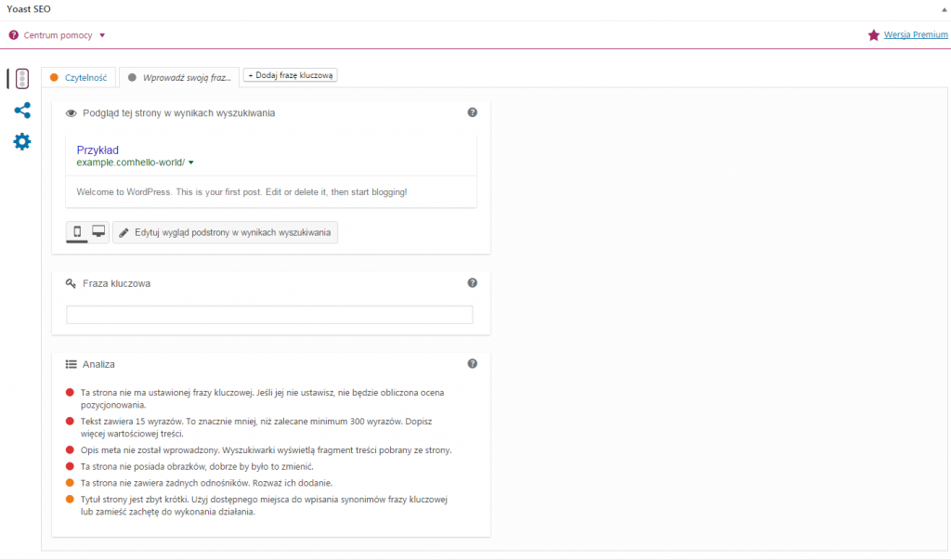Click the Premium star icon

point(873,35)
